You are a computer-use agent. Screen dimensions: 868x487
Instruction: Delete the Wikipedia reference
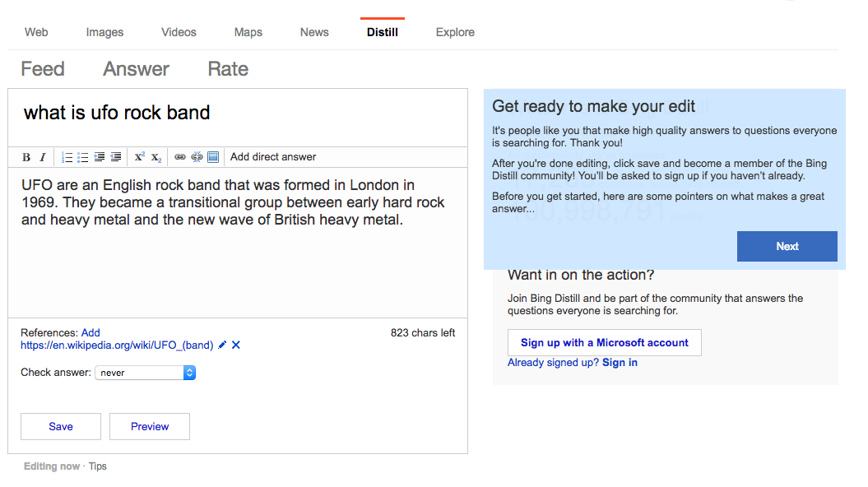(x=236, y=346)
